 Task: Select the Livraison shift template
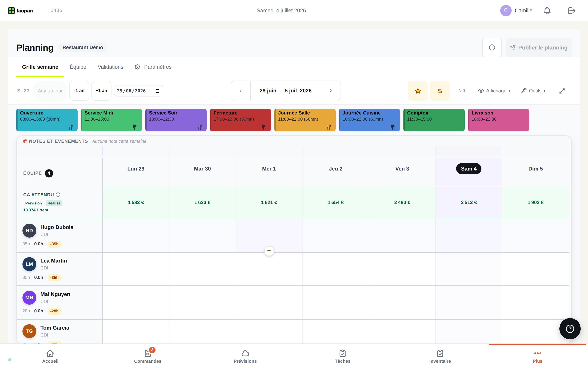pyautogui.click(x=498, y=120)
